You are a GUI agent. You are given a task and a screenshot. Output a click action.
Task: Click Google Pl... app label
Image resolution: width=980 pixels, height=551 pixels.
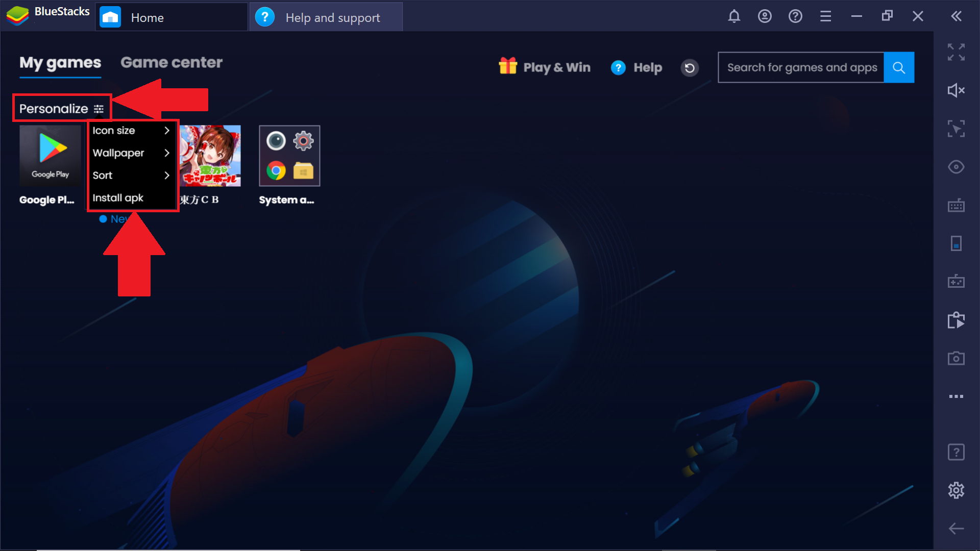click(47, 200)
